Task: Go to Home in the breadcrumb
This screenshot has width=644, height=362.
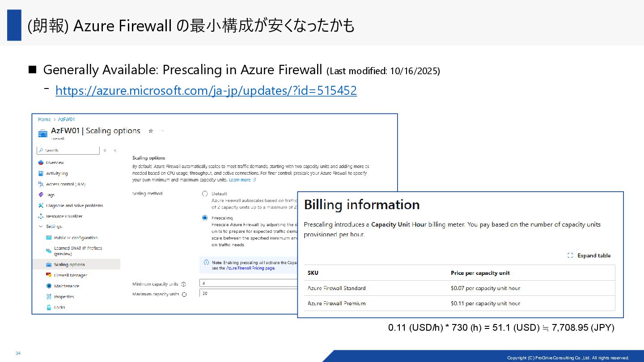Action: pos(44,119)
